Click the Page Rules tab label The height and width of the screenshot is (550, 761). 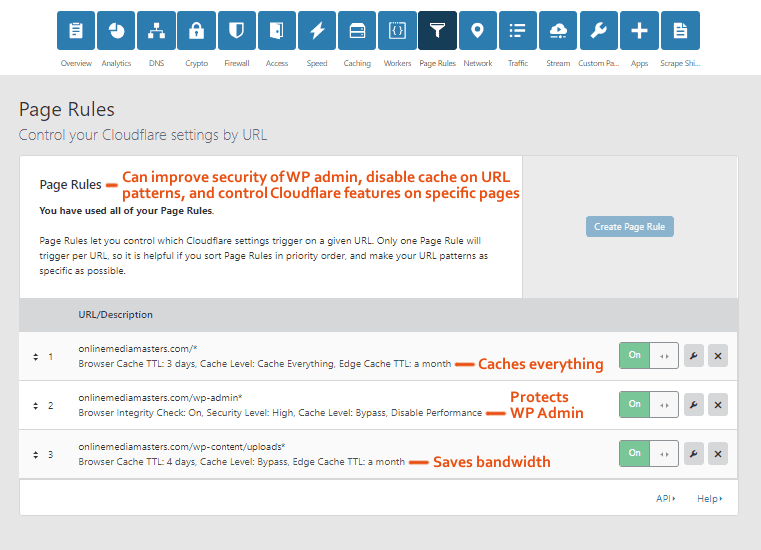pyautogui.click(x=437, y=63)
